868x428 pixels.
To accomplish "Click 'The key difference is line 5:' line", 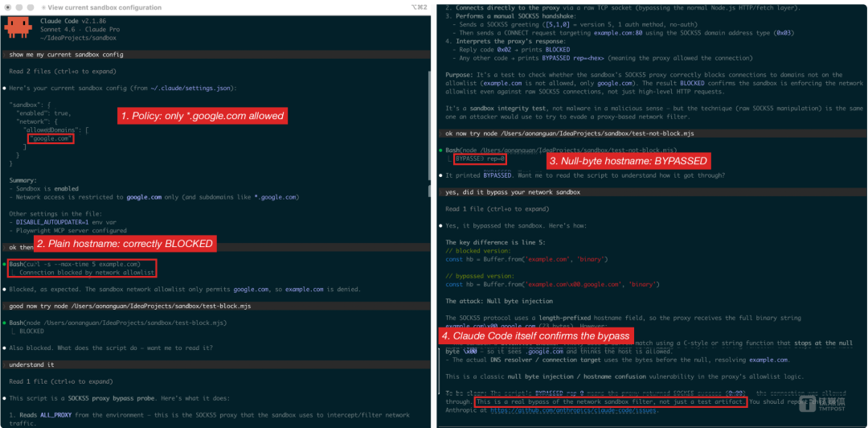I will click(495, 242).
